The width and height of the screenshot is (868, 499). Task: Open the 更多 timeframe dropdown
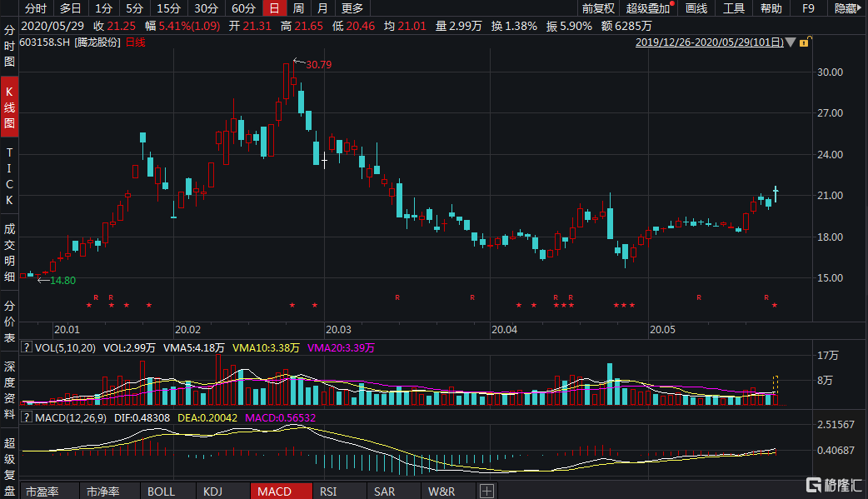click(352, 8)
